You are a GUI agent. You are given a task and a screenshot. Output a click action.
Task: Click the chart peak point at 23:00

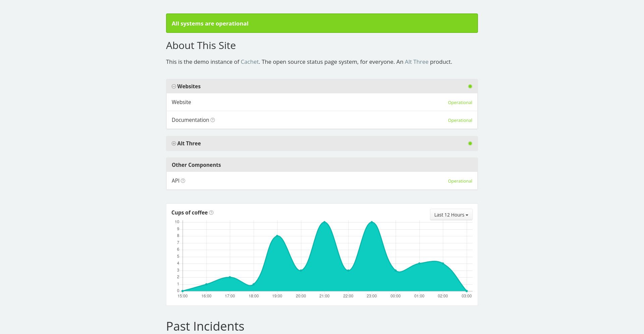pyautogui.click(x=372, y=222)
